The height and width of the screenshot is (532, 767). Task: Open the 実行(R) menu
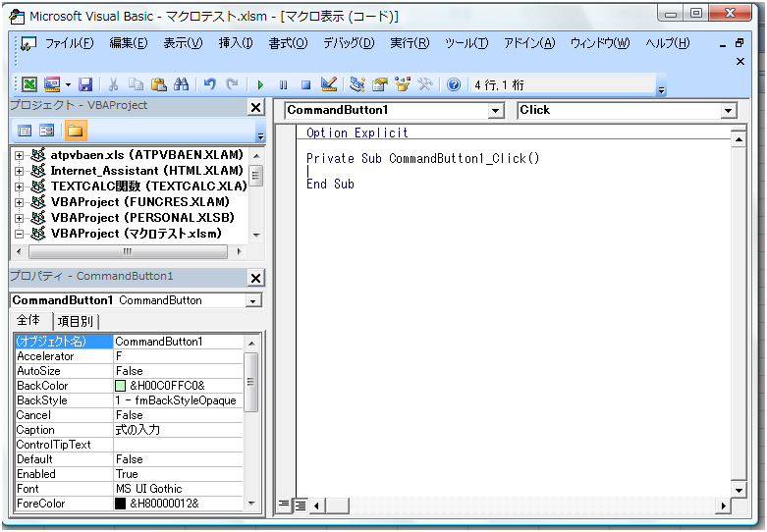(410, 43)
